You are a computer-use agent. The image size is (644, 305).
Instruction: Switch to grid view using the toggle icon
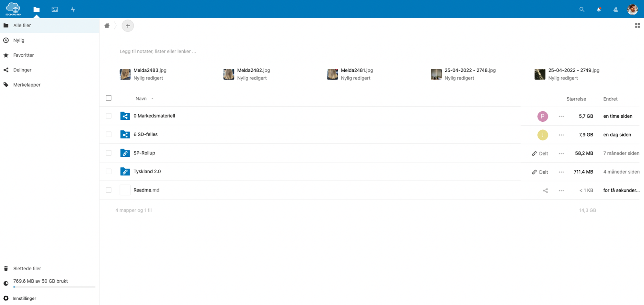tap(637, 25)
